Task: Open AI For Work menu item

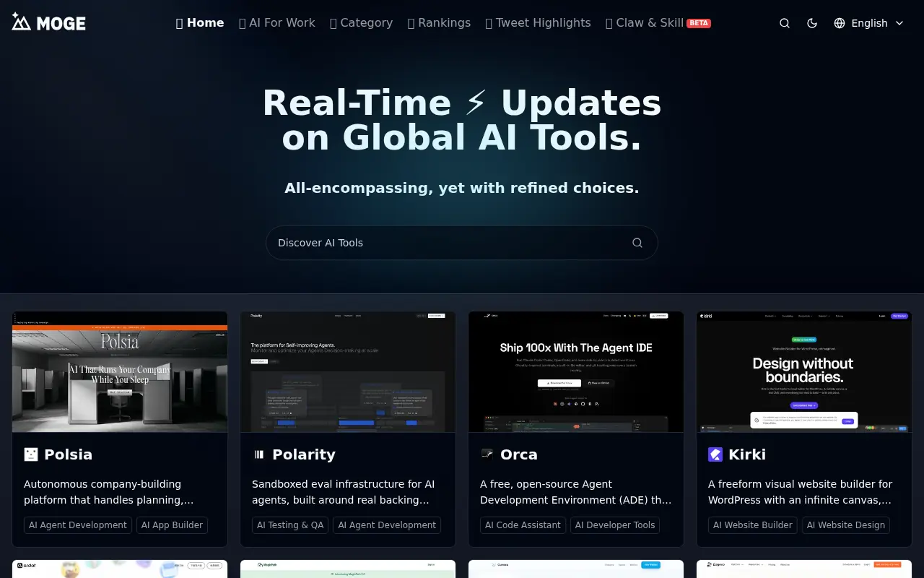Action: (277, 23)
